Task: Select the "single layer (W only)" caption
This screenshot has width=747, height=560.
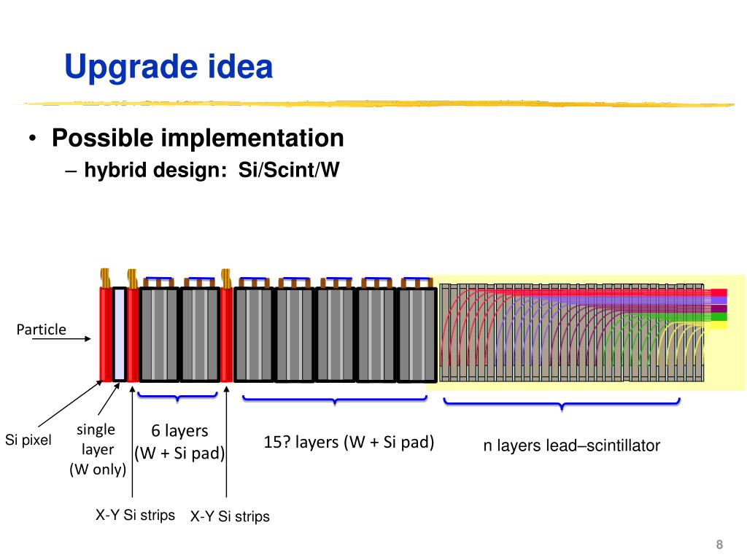Action: (97, 449)
